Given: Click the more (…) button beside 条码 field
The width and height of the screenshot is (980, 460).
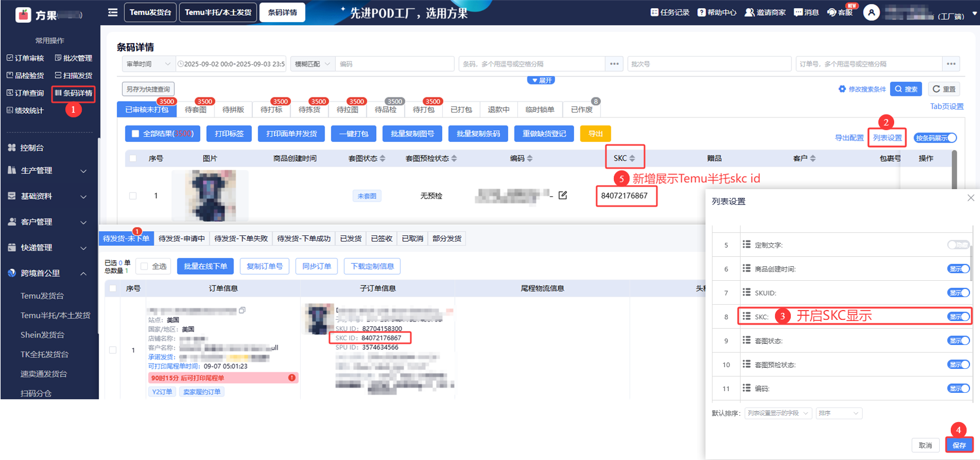Looking at the screenshot, I should (614, 64).
